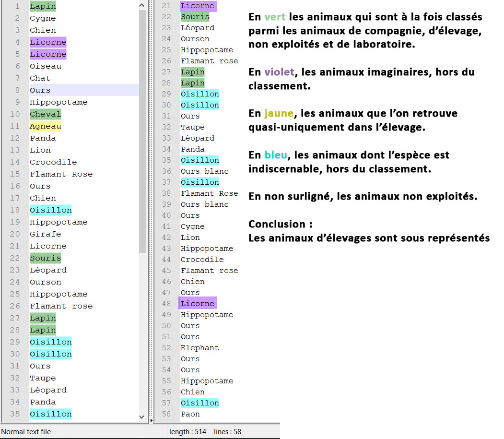
Task: Click the colored word 'jaune' in legend
Action: click(x=278, y=114)
